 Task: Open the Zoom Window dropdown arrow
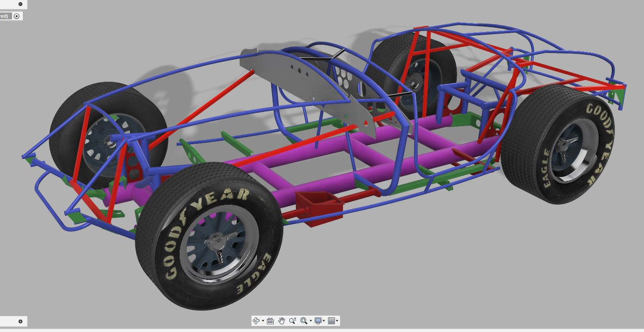(x=310, y=321)
